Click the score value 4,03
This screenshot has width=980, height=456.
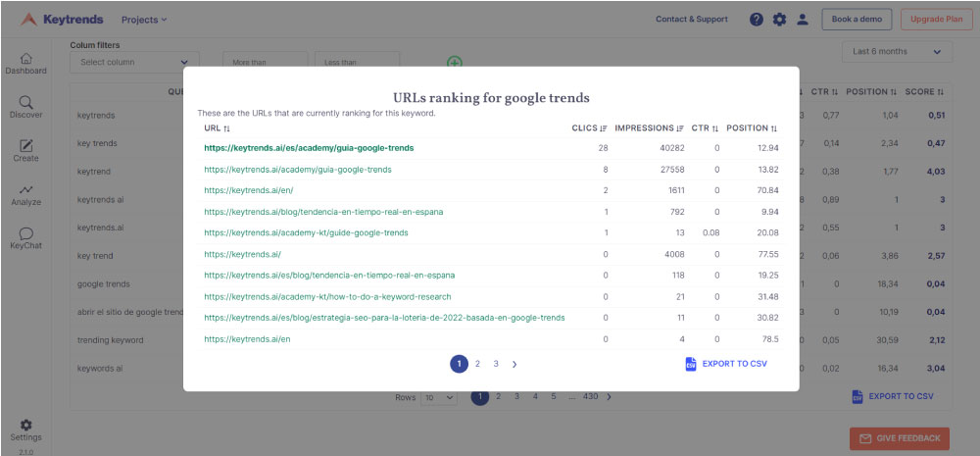click(x=936, y=172)
